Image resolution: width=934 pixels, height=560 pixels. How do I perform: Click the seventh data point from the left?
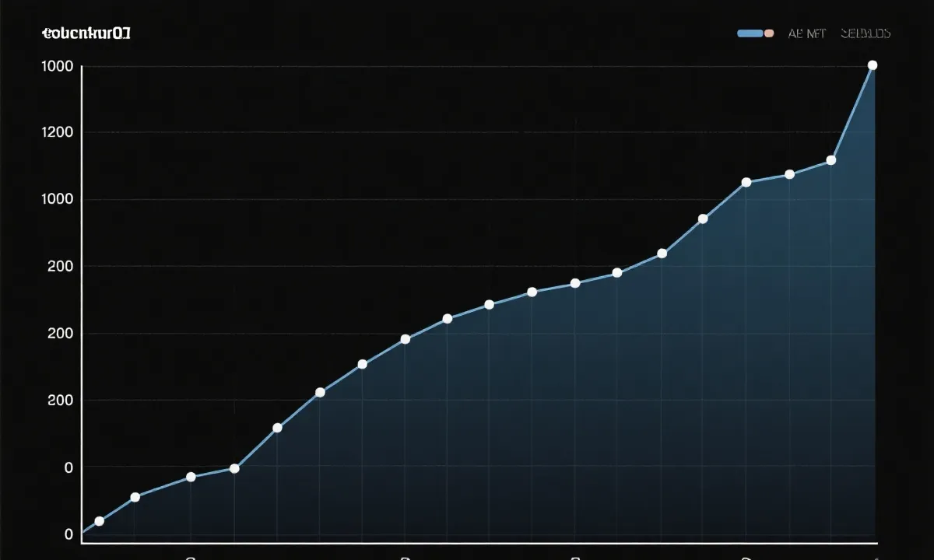click(362, 364)
